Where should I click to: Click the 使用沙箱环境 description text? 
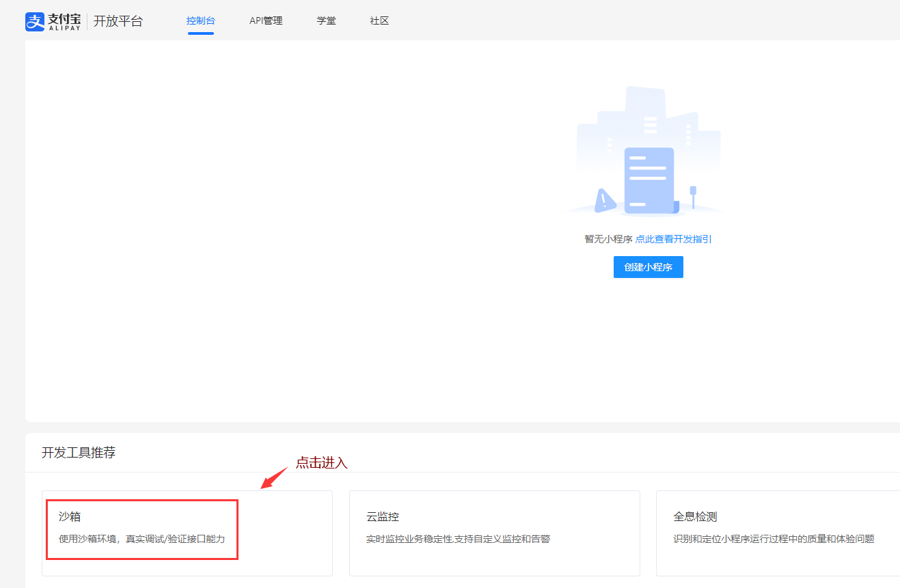(x=141, y=539)
